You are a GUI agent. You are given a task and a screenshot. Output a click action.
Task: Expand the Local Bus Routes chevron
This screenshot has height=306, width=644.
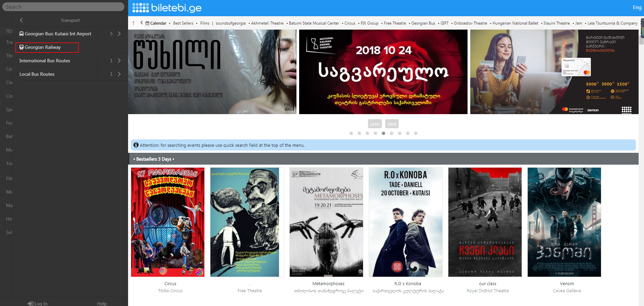119,74
